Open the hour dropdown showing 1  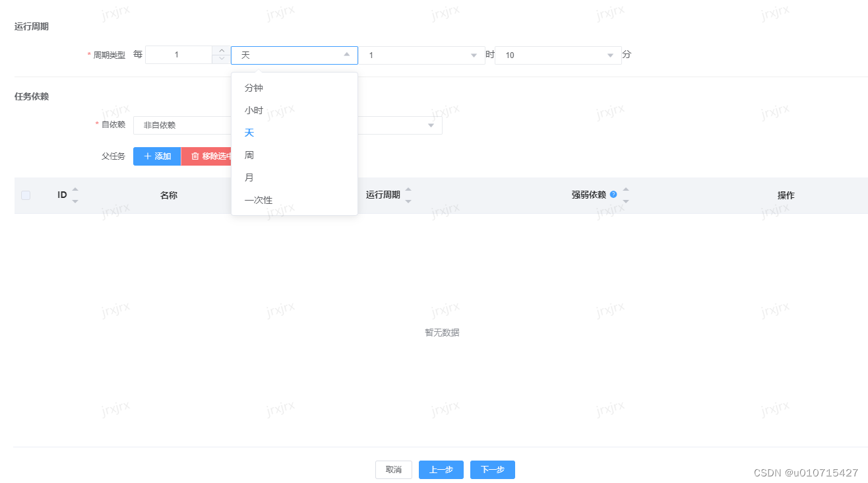[422, 55]
